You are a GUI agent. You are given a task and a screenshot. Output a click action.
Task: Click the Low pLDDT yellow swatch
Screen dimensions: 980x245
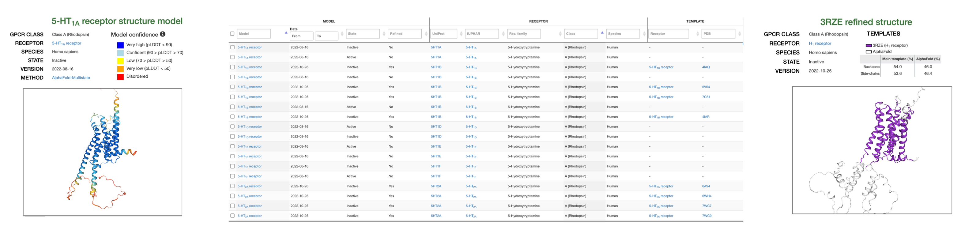point(120,61)
